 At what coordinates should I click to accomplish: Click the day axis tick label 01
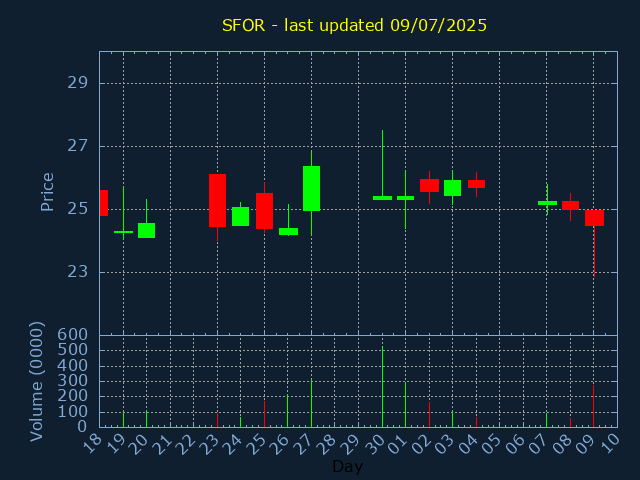398,444
